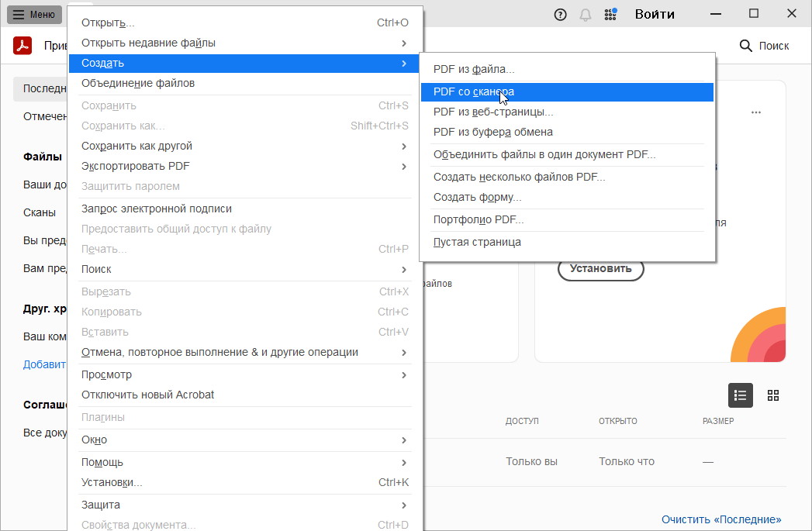Expand the Защита submenu

[245, 505]
